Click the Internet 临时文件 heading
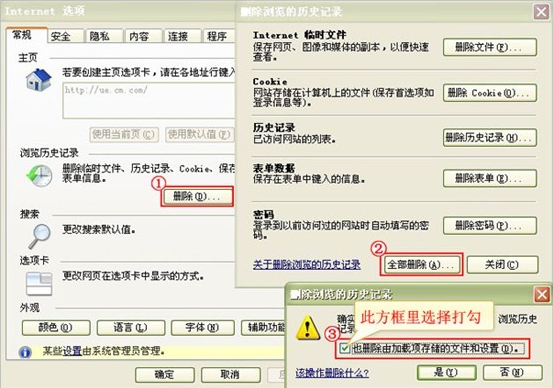This screenshot has height=388, width=553. point(299,35)
